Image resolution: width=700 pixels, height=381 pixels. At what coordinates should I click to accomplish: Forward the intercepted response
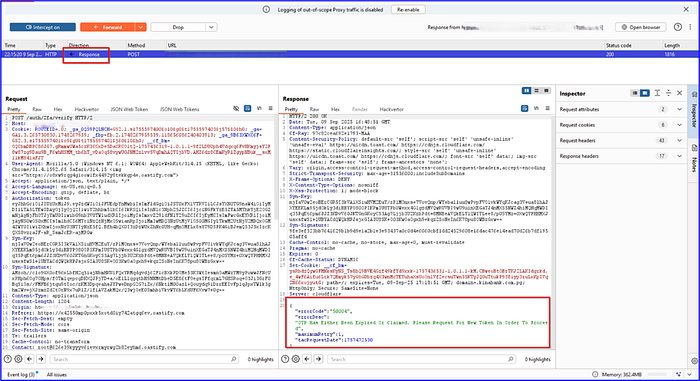(108, 27)
